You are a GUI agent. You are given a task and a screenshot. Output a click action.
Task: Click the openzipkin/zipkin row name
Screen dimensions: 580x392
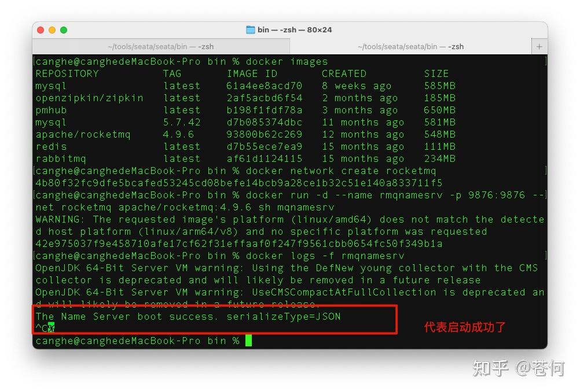[89, 98]
